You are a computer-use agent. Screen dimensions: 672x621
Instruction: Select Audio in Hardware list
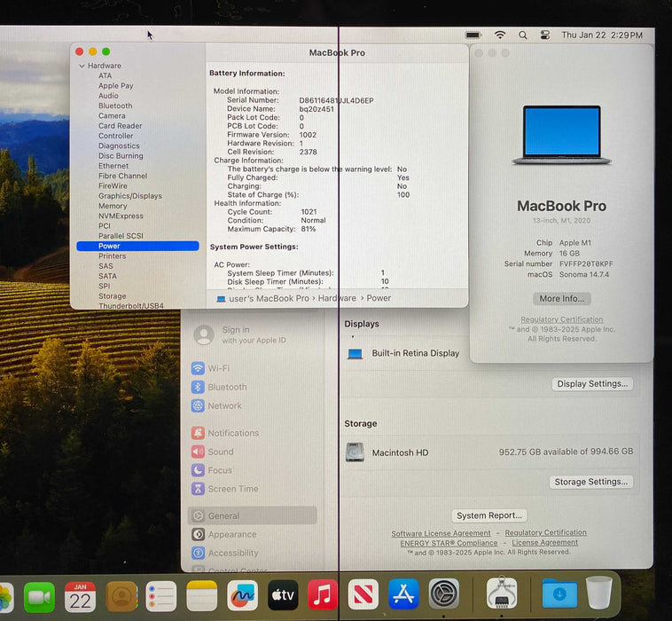tap(108, 96)
